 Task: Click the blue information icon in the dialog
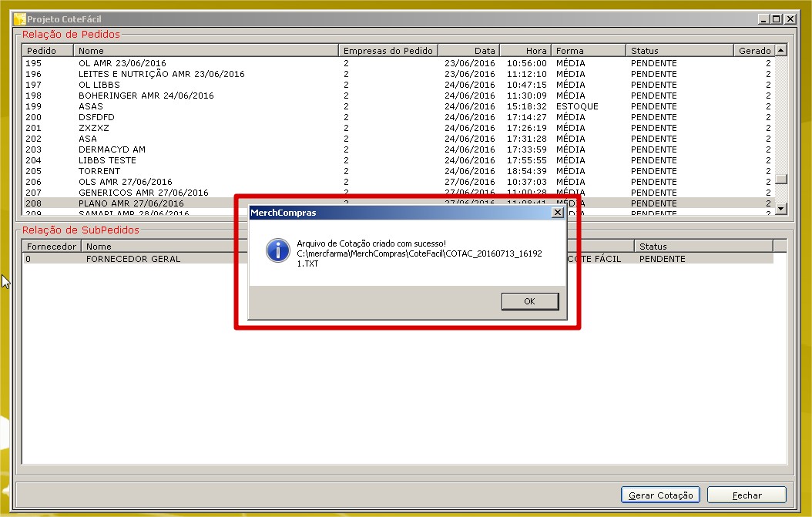[x=277, y=250]
